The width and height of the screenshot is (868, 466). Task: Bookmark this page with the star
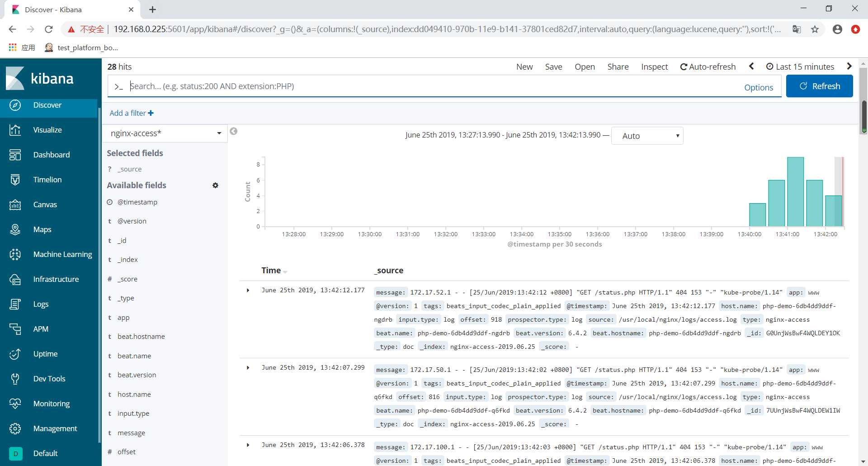pyautogui.click(x=815, y=29)
